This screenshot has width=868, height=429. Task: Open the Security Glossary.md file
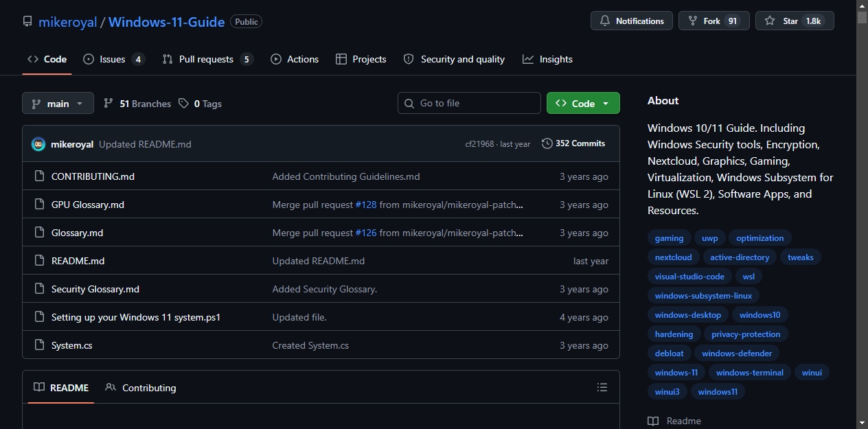click(95, 289)
